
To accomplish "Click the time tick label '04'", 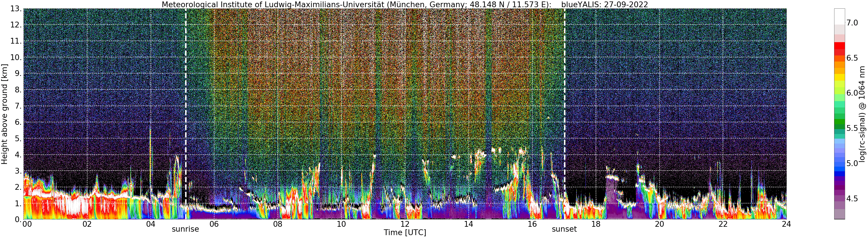I will pyautogui.click(x=151, y=224).
